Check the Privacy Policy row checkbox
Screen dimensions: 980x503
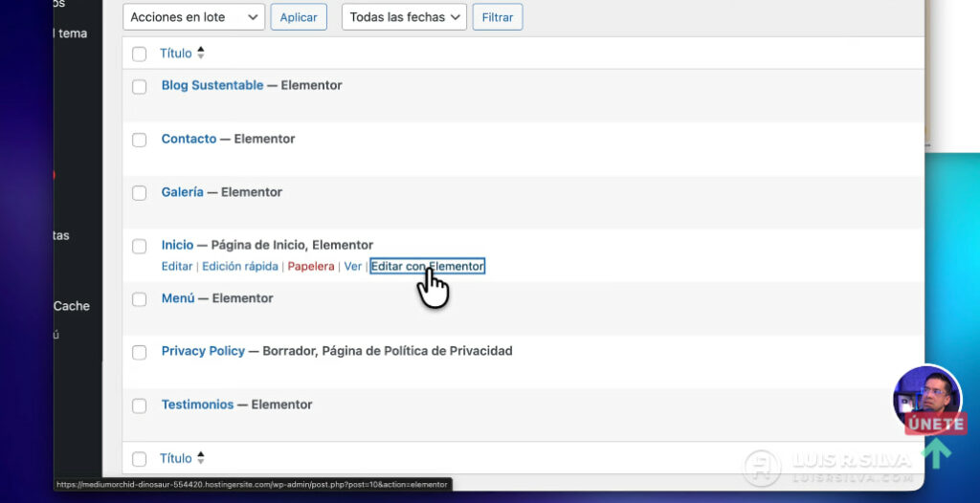click(140, 353)
